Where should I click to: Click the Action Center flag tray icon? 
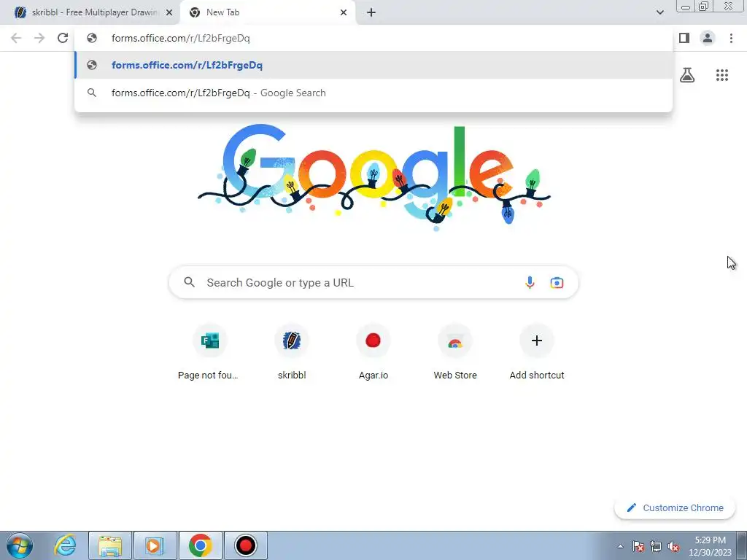638,547
